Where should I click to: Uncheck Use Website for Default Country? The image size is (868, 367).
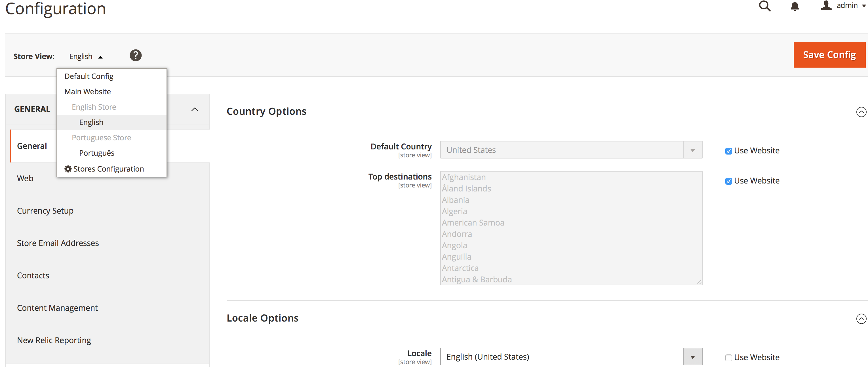[728, 151]
